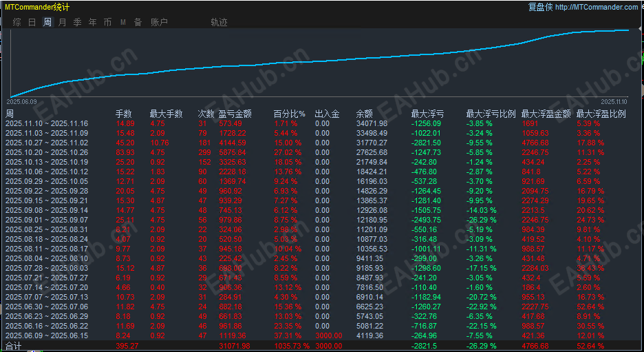The height and width of the screenshot is (352, 644).
Task: Open the 轨迹 trajectory tab
Action: point(219,22)
